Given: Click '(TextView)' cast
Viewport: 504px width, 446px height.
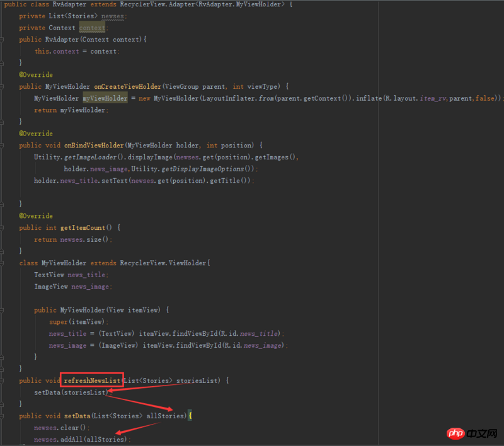Looking at the screenshot, I should pyautogui.click(x=117, y=334).
